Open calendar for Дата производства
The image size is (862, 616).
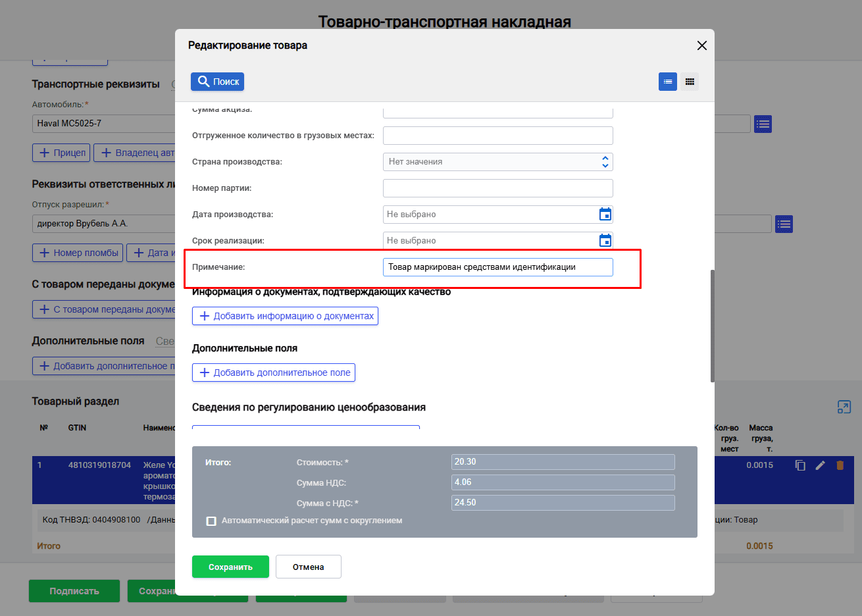(x=605, y=215)
